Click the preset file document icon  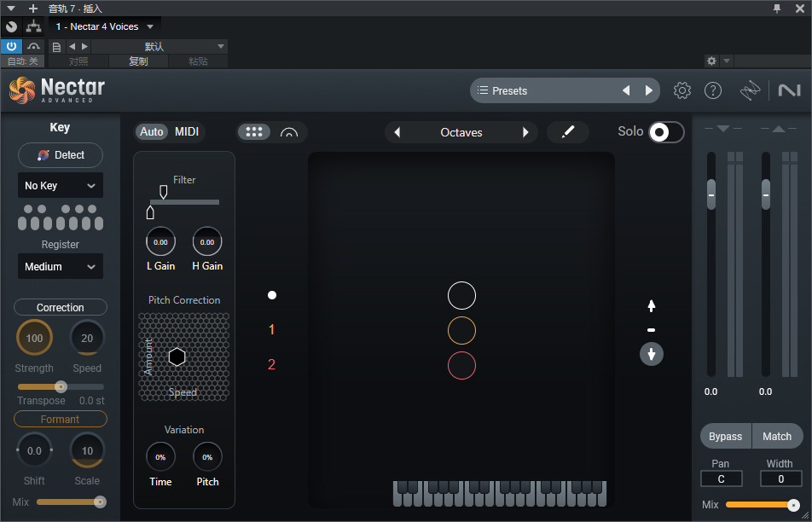57,47
